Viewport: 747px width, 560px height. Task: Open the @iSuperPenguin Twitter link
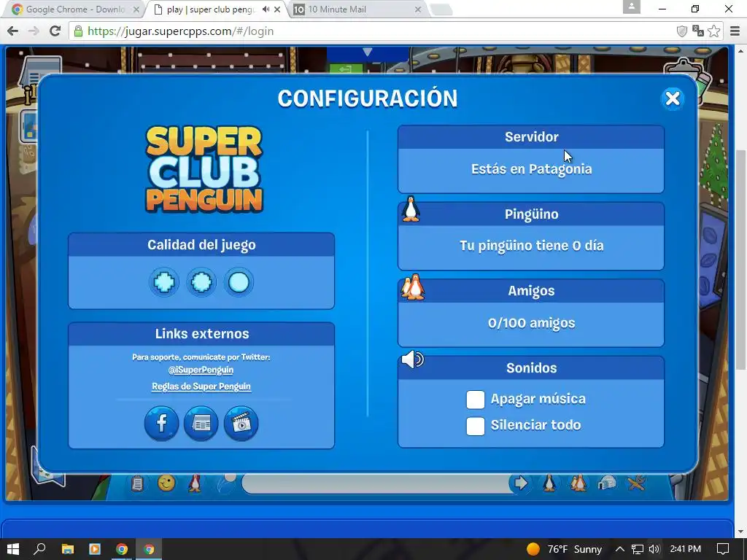tap(201, 370)
